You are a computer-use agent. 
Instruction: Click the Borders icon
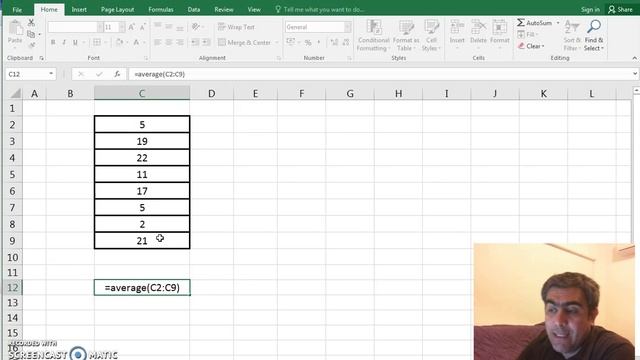[97, 42]
